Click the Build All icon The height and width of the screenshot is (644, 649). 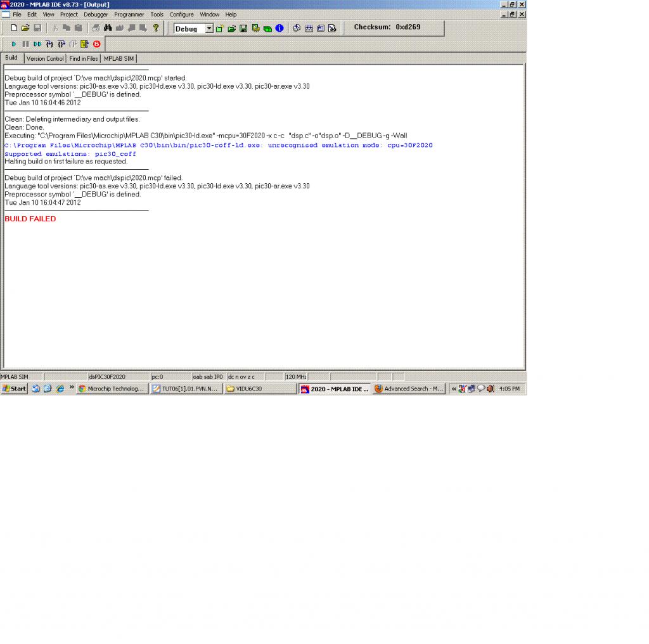[x=309, y=28]
